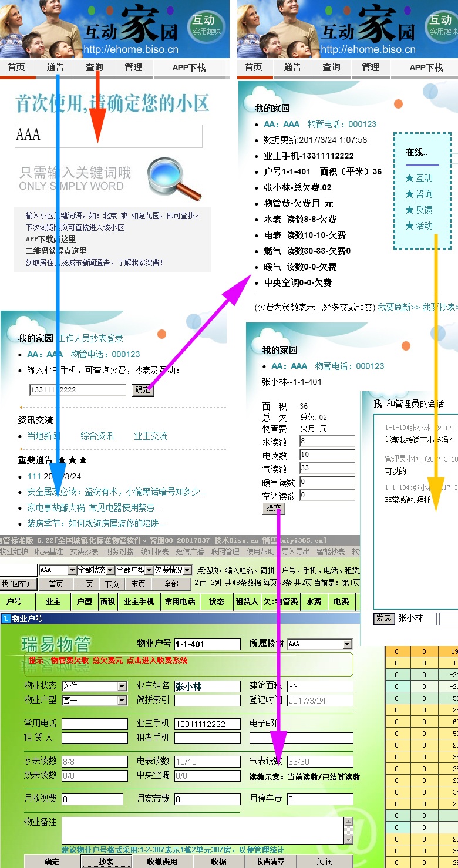
Task: Click the star icon beside 互动
Action: point(410,178)
